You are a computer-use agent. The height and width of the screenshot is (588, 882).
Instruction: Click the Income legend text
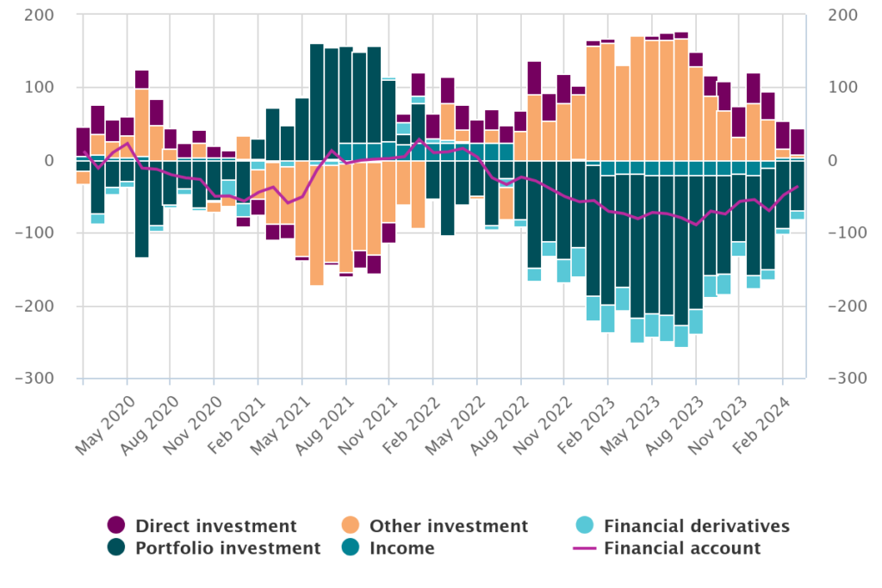(402, 548)
